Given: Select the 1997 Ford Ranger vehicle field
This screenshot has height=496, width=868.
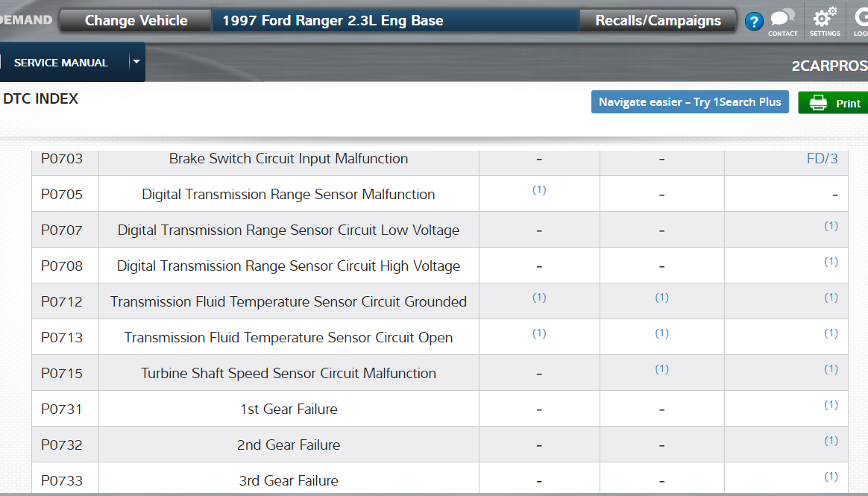Looking at the screenshot, I should click(395, 21).
